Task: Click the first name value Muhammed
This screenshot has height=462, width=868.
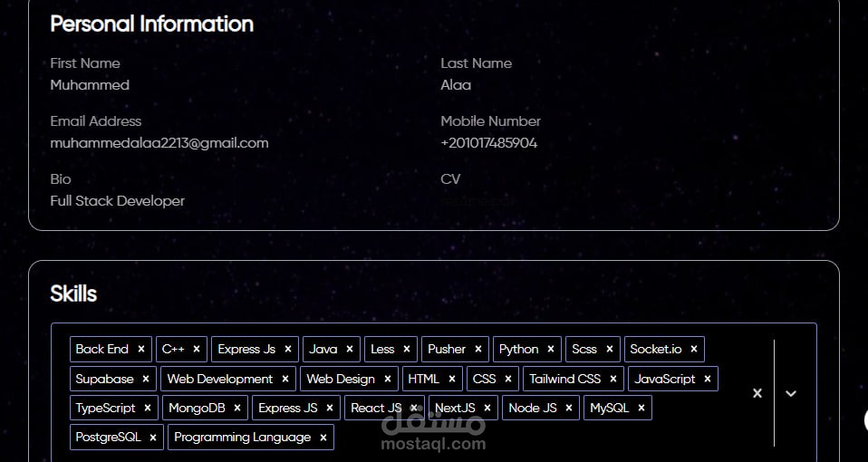Action: point(90,85)
